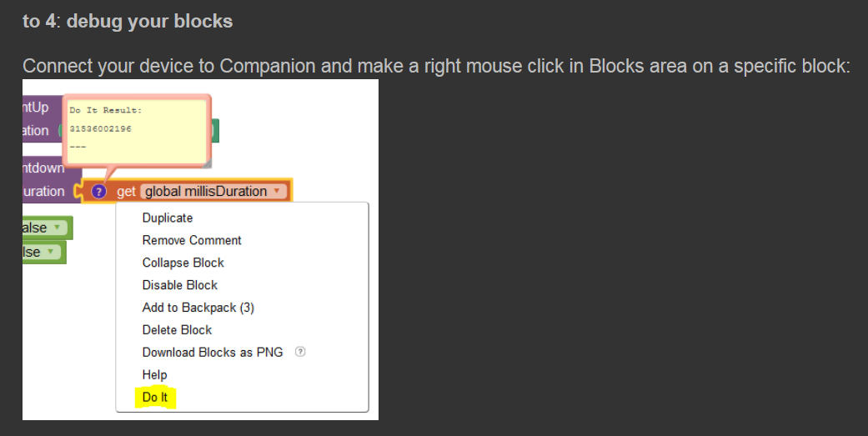Run the highlighted Do It option
868x436 pixels.
tap(155, 398)
